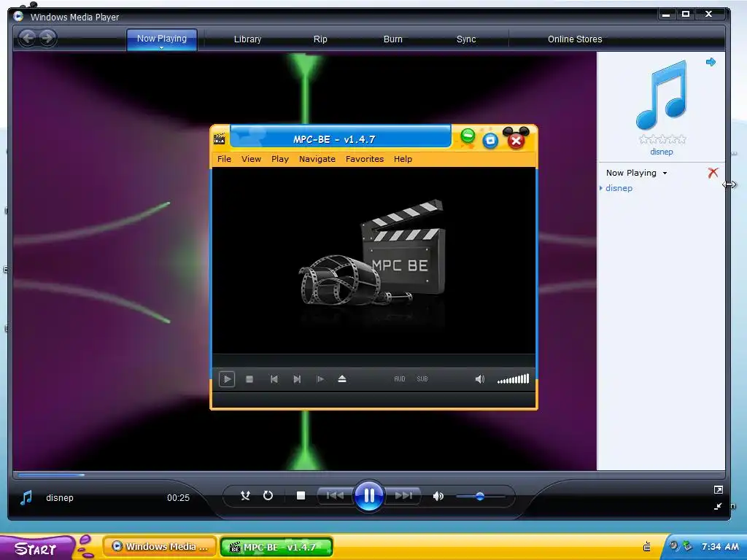
Task: Click the Forward arrow in Windows Media Player
Action: point(47,38)
